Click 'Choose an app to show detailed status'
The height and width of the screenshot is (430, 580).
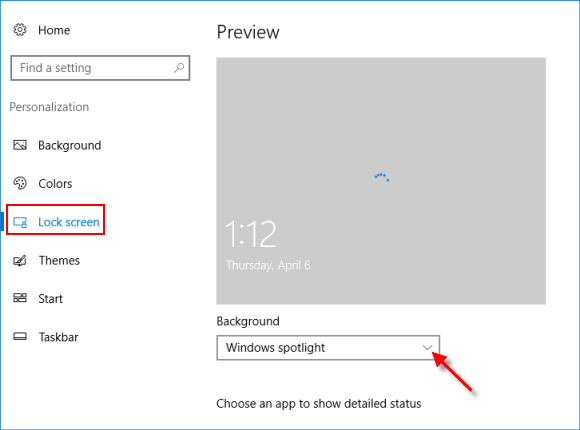coord(319,404)
